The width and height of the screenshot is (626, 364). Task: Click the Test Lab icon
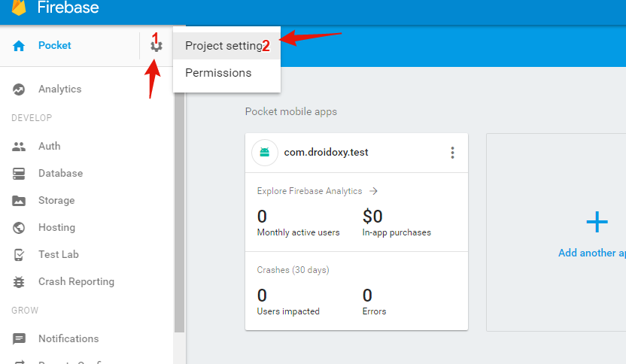click(20, 255)
